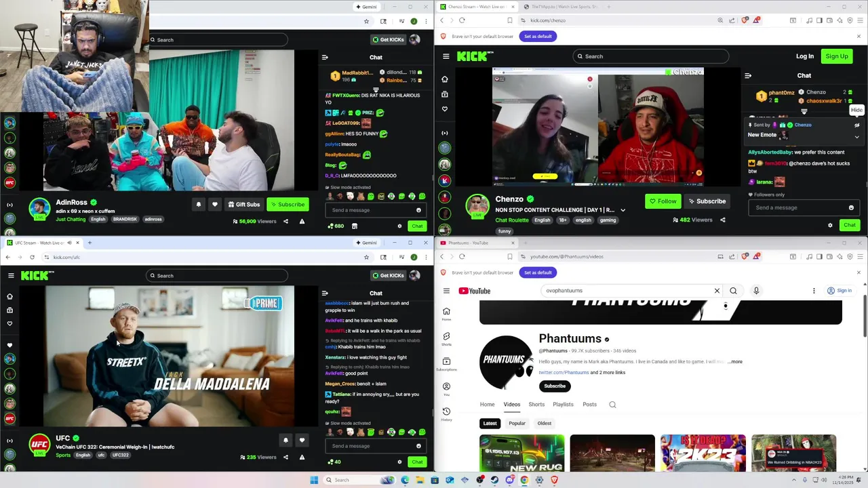Open the Phantuums channel Posts tab
The height and width of the screenshot is (488, 868).
[590, 405]
